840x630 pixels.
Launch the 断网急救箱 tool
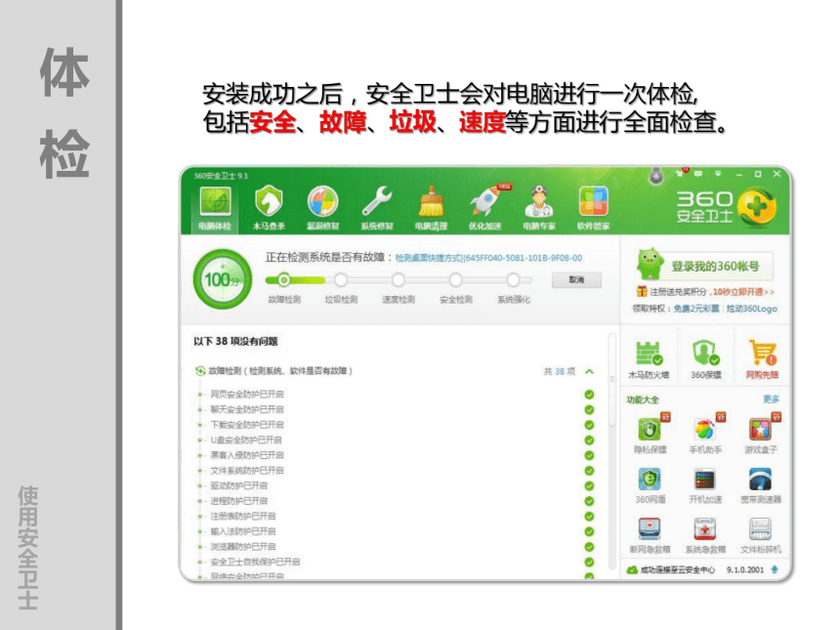click(x=650, y=535)
